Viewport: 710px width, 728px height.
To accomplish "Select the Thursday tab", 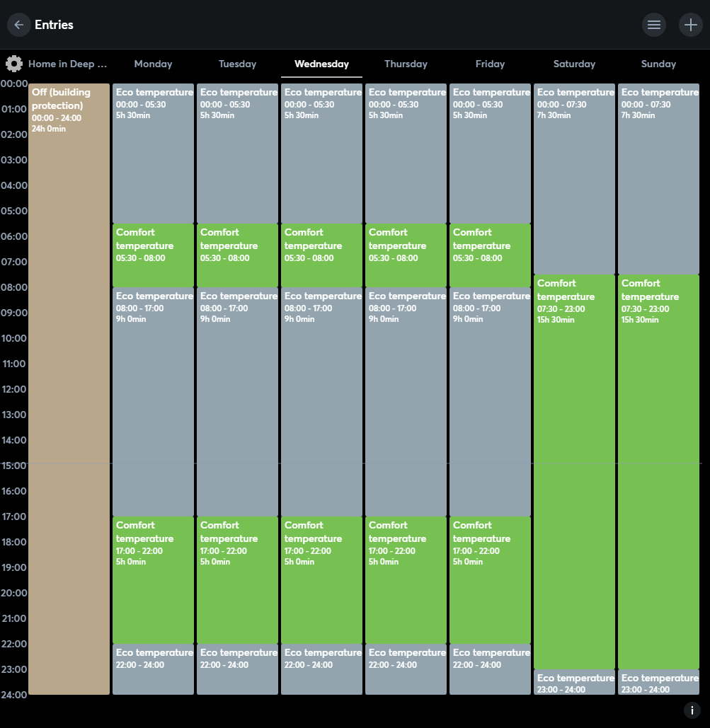I will 406,64.
